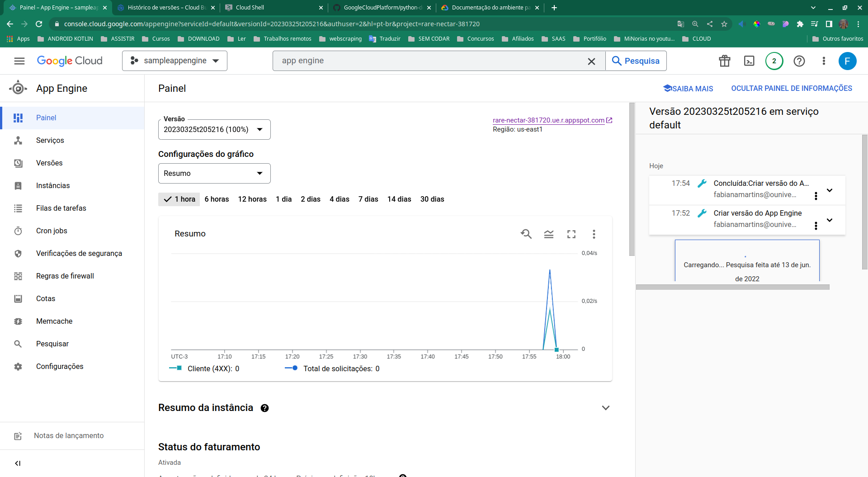Clear the app engine search field
Image resolution: width=868 pixels, height=477 pixels.
point(591,61)
